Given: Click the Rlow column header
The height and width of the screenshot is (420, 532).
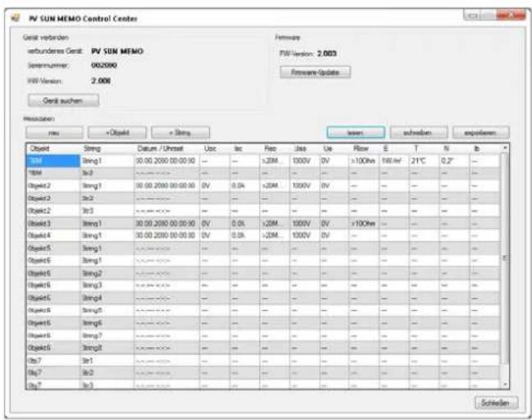Looking at the screenshot, I should pyautogui.click(x=364, y=148).
